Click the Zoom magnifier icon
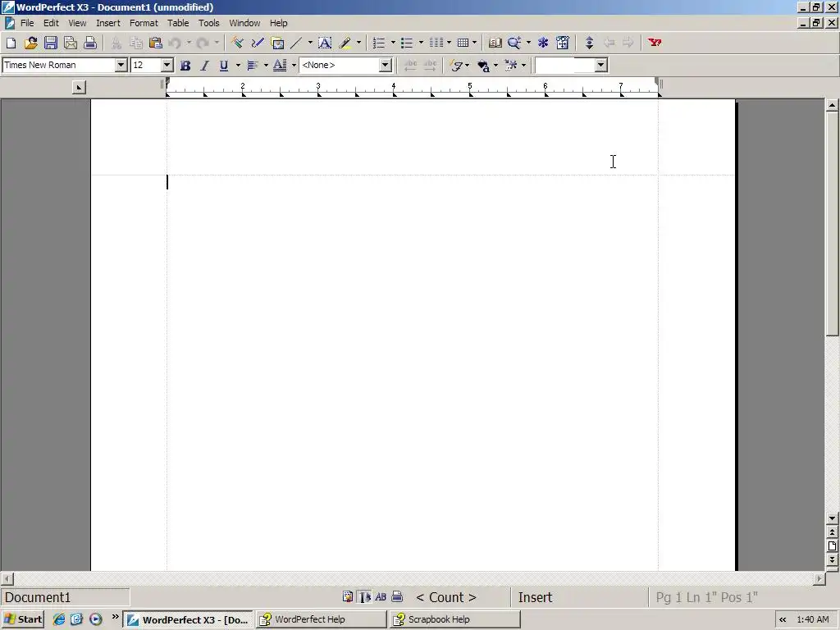Viewport: 840px width, 630px height. tap(514, 43)
